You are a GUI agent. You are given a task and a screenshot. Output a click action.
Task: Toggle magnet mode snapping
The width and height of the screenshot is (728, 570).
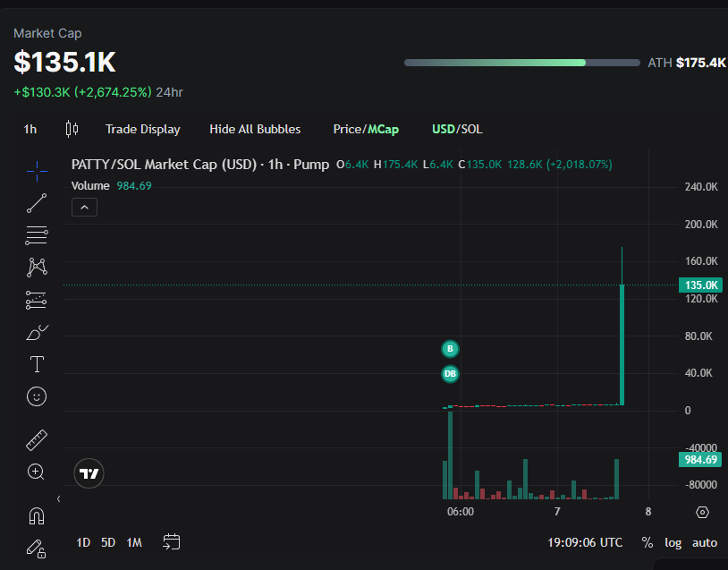point(37,516)
